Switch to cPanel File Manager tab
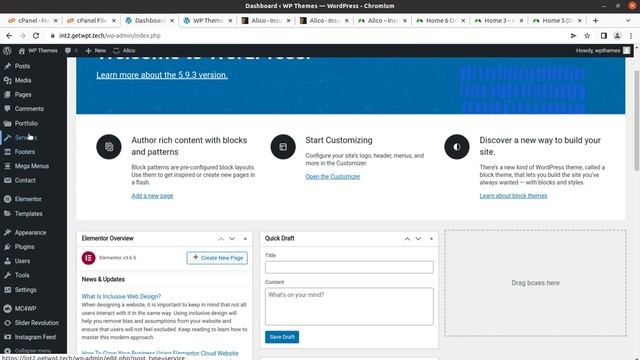This screenshot has height=360, width=640. click(91, 20)
